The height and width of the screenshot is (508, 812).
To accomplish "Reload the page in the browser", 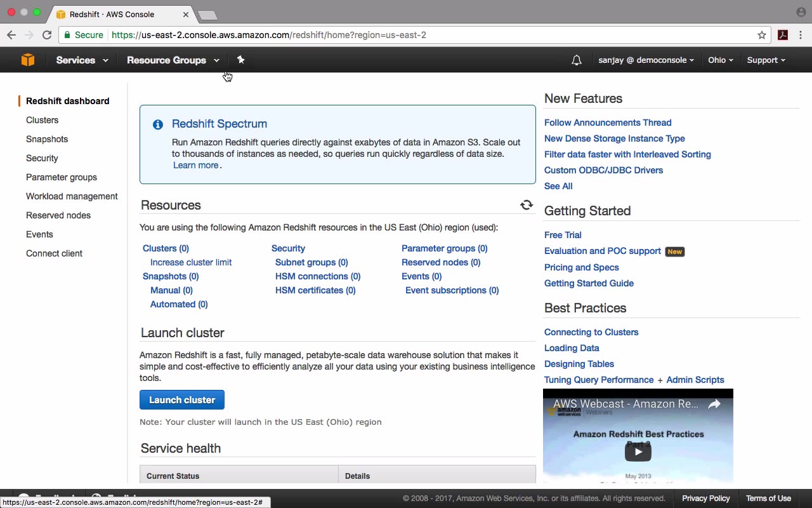I will [x=47, y=35].
